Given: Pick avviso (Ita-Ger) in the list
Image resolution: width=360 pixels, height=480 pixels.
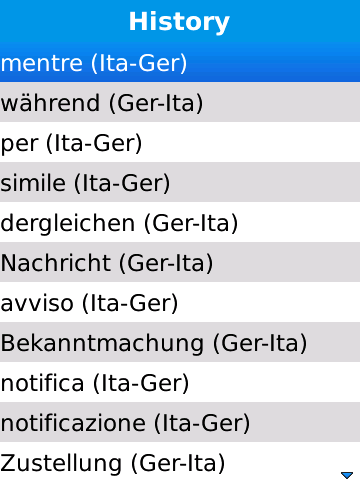Looking at the screenshot, I should 180,302.
